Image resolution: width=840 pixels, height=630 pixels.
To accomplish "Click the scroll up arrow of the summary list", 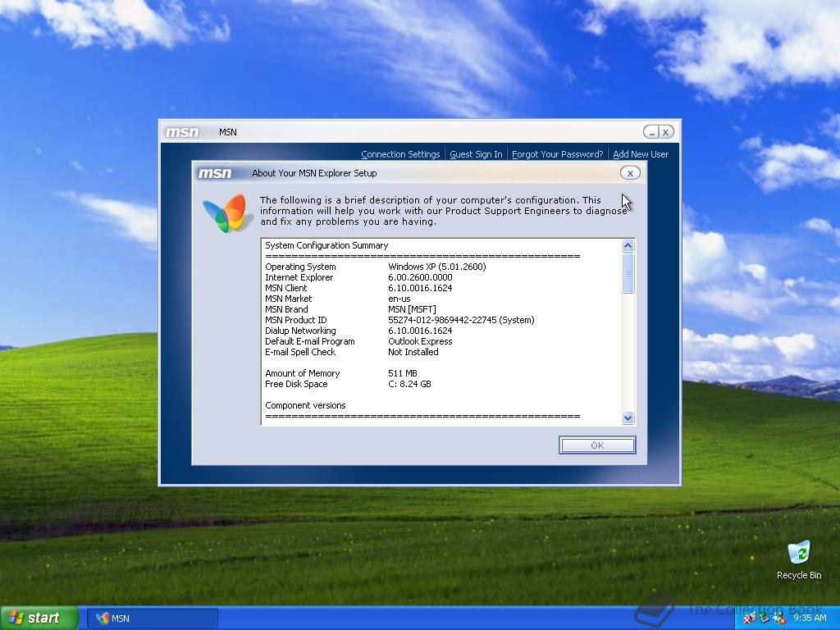I will 628,246.
